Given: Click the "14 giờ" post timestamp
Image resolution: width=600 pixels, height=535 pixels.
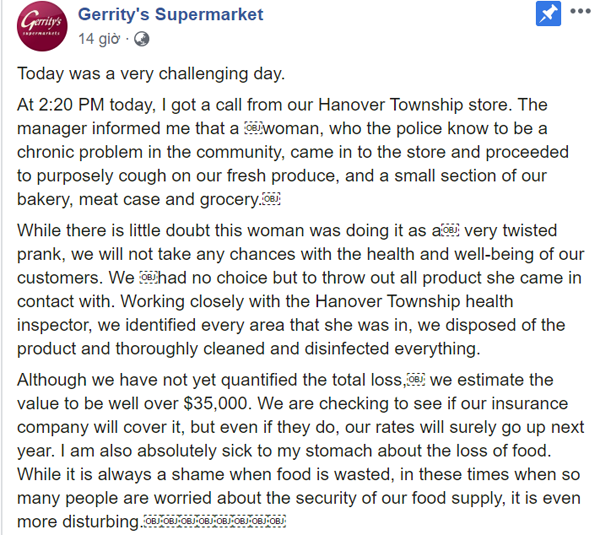Looking at the screenshot, I should coord(99,39).
